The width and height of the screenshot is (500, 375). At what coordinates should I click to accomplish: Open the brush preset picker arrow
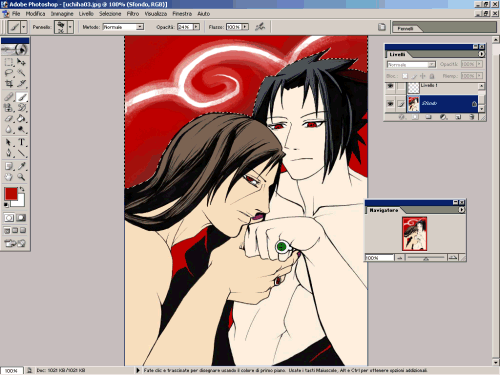(x=70, y=27)
